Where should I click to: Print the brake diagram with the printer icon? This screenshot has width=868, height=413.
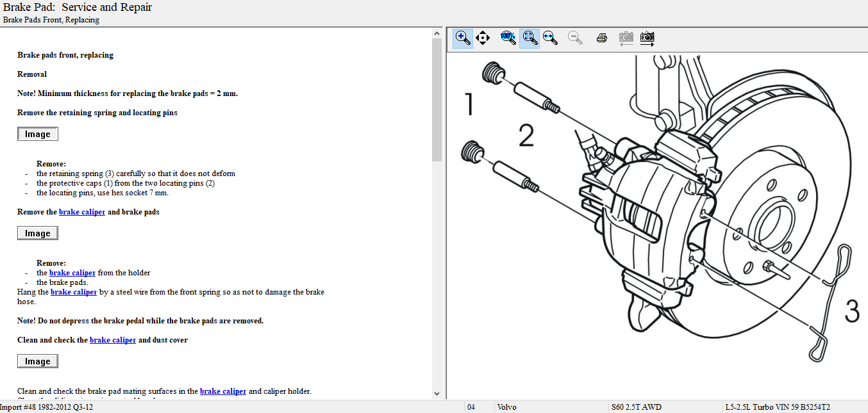[601, 38]
